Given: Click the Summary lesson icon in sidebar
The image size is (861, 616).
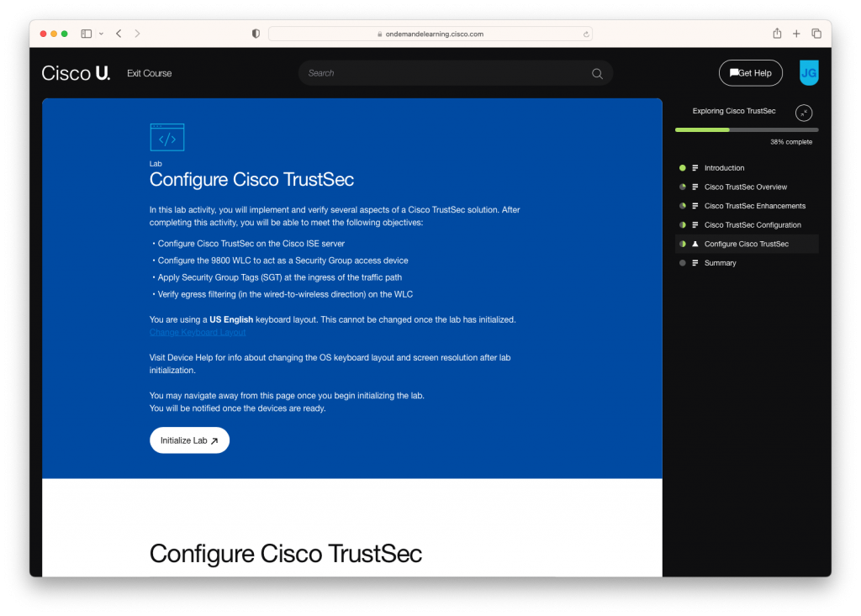Looking at the screenshot, I should pyautogui.click(x=695, y=262).
